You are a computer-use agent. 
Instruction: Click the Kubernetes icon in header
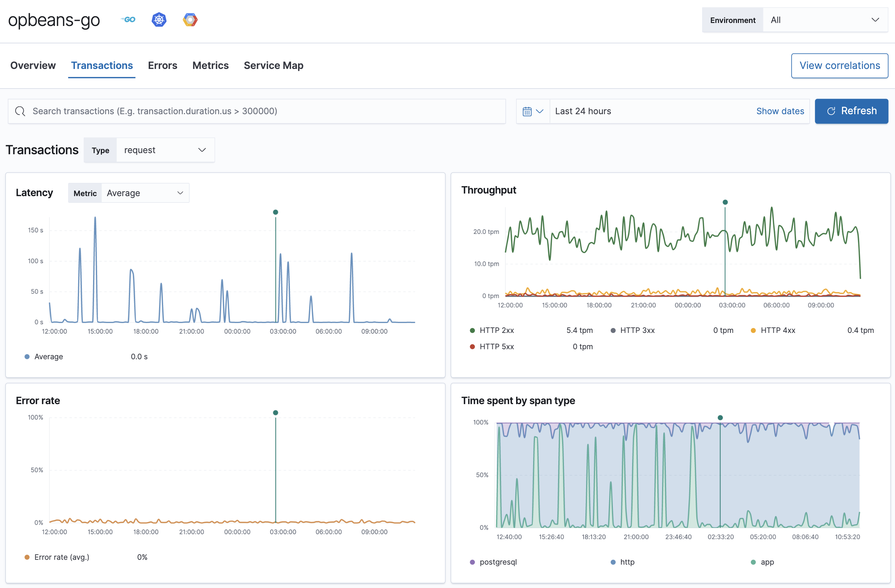click(x=159, y=19)
